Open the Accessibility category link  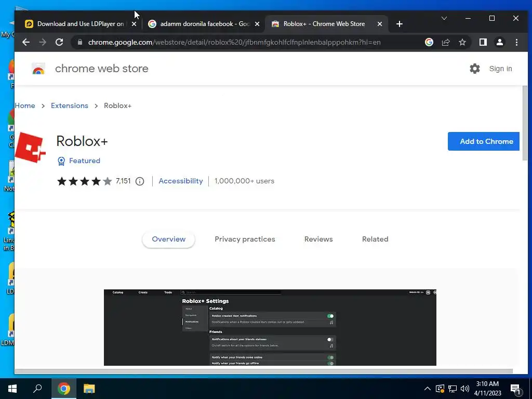coord(181,181)
